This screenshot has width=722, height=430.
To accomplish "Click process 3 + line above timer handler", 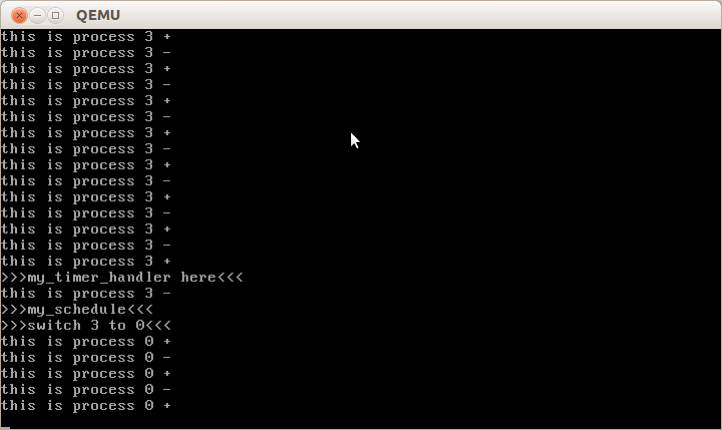I will tap(86, 261).
